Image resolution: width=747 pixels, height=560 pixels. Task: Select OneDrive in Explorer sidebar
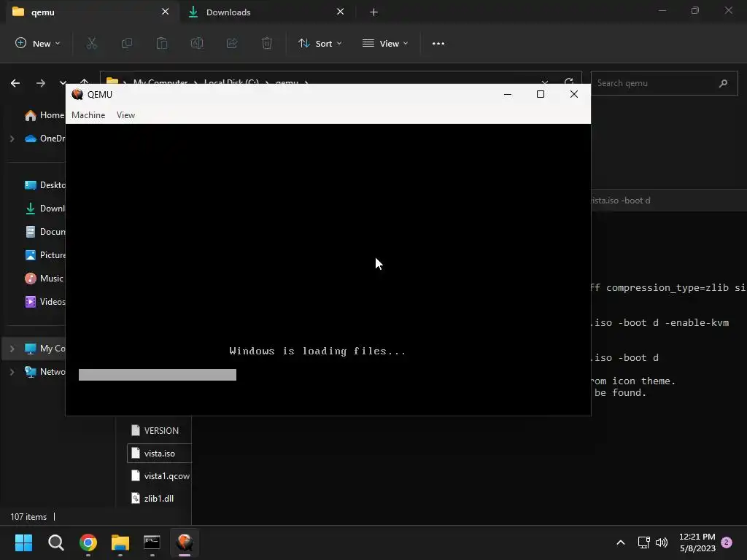click(44, 138)
